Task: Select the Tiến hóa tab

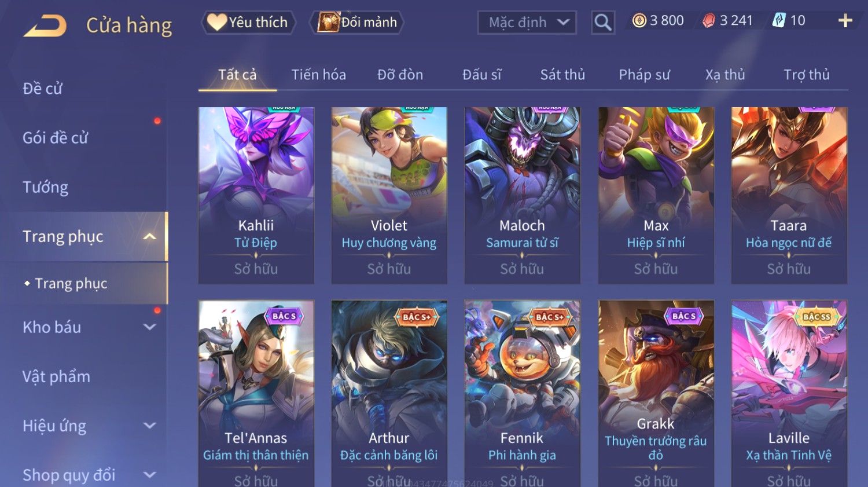Action: [318, 75]
